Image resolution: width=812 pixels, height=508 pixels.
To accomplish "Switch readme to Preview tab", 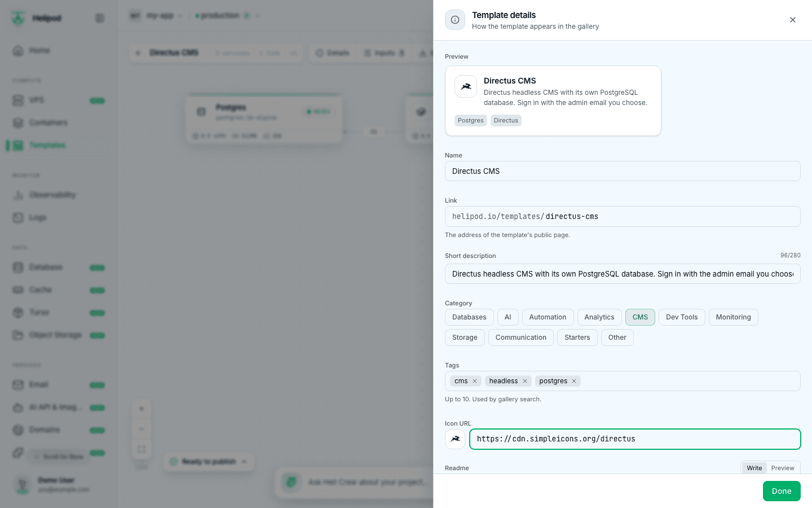I will coord(783,468).
